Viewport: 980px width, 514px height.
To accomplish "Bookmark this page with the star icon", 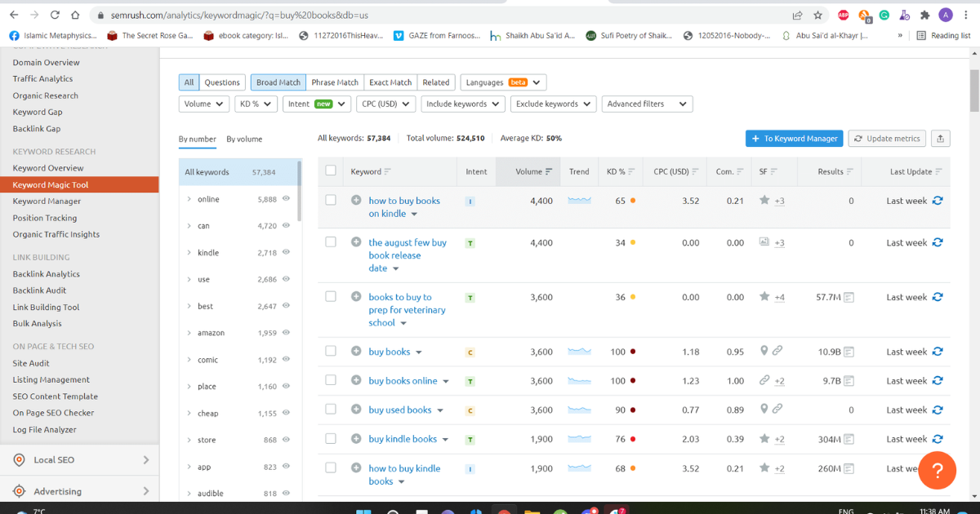I will click(818, 15).
